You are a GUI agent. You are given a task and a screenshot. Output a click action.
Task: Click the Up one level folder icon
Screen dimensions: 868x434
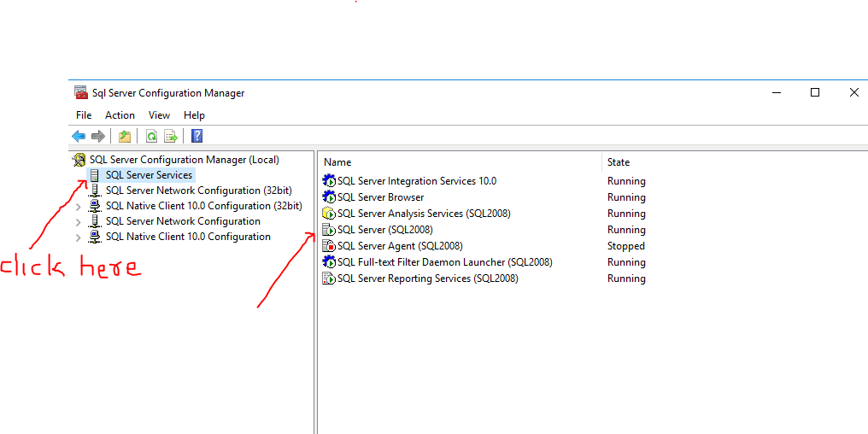(x=125, y=136)
